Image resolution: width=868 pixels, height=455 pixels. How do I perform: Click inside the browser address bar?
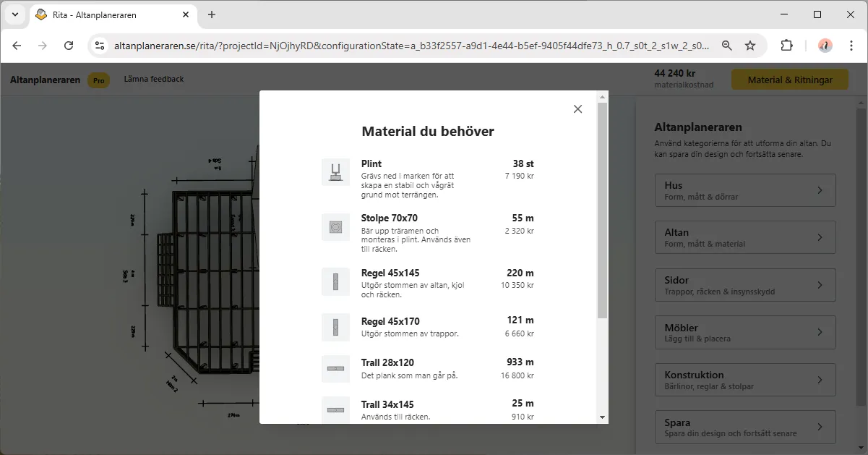(361, 45)
